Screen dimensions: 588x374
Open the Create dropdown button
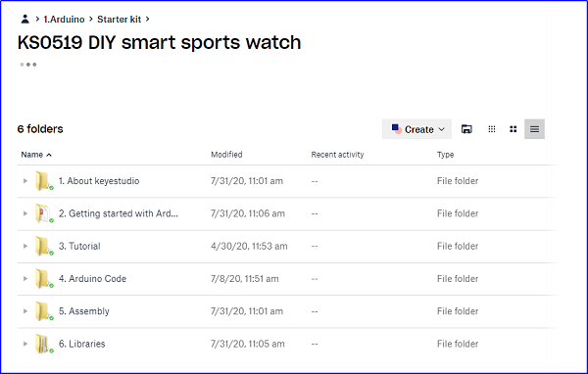(x=416, y=129)
